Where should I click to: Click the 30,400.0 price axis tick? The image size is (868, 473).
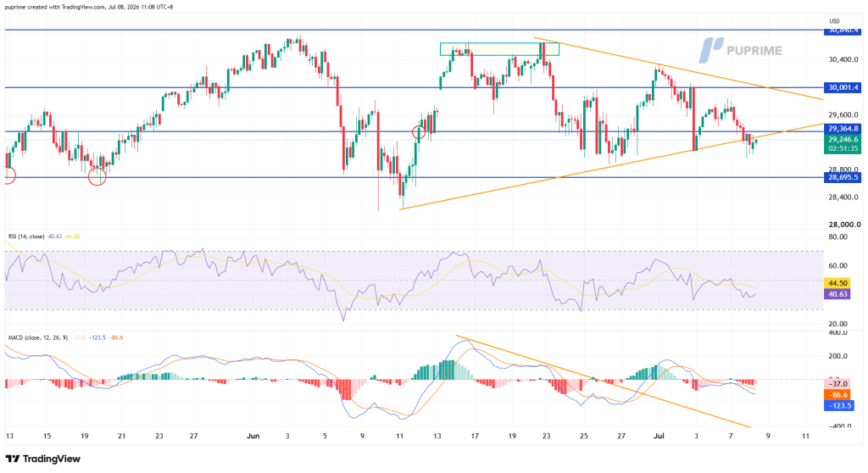(843, 60)
